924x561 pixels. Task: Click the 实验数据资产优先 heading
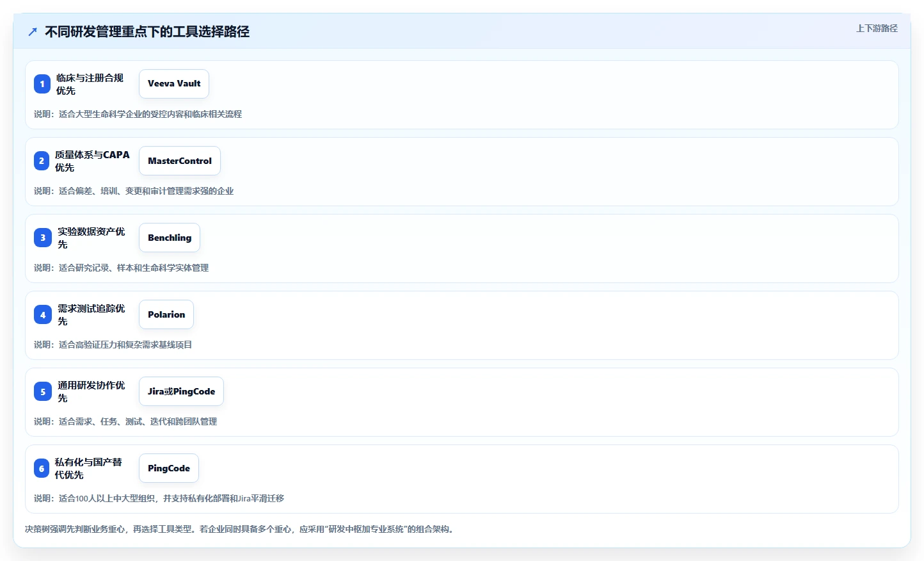92,238
